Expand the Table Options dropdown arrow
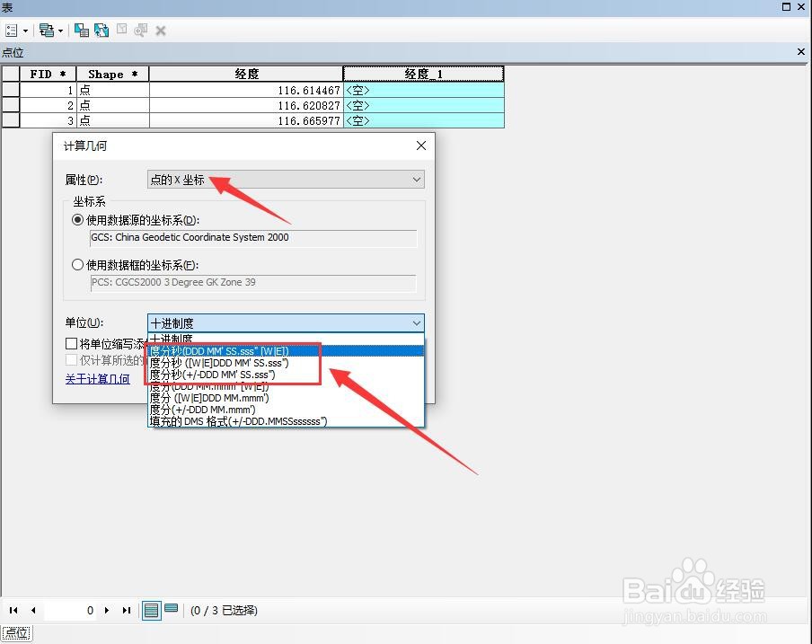 25,31
